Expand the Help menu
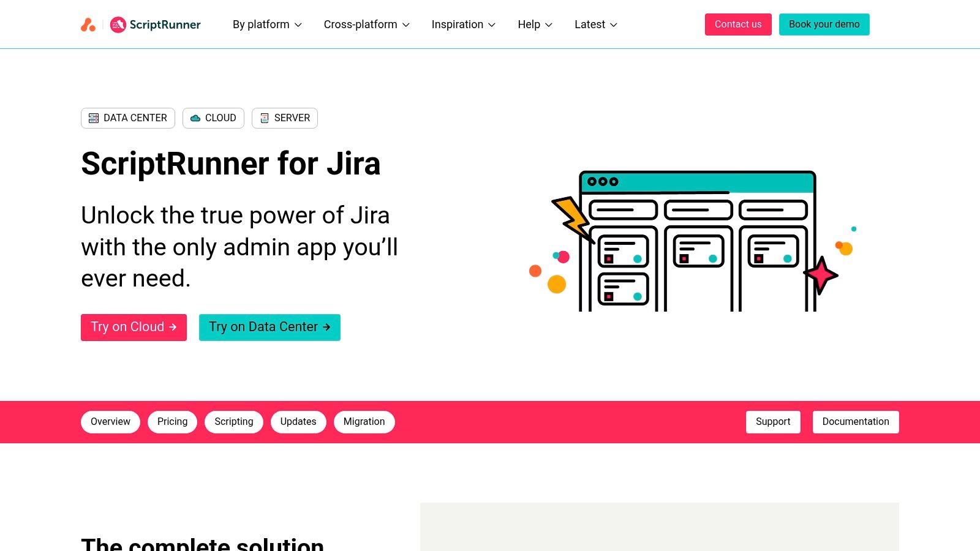The image size is (980, 551). tap(534, 24)
